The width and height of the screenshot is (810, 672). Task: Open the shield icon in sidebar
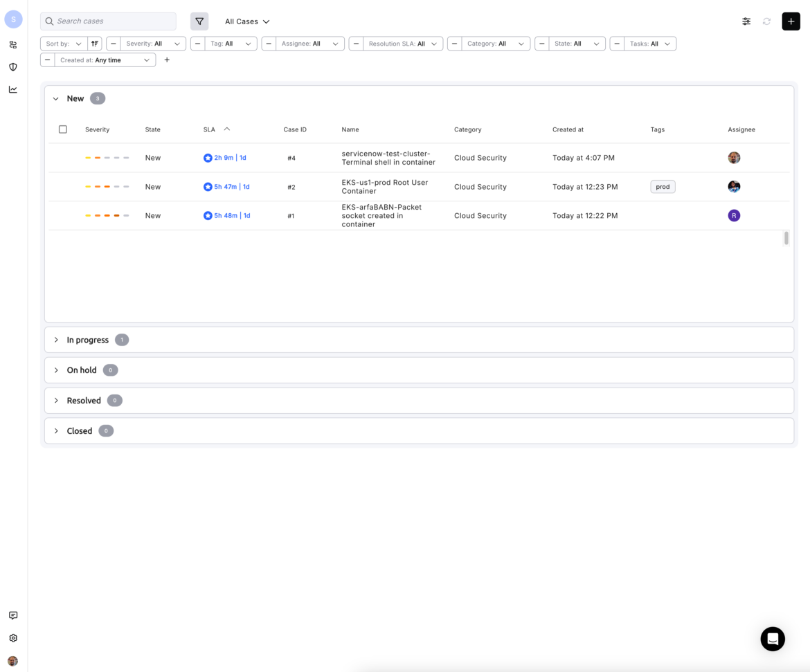coord(13,67)
